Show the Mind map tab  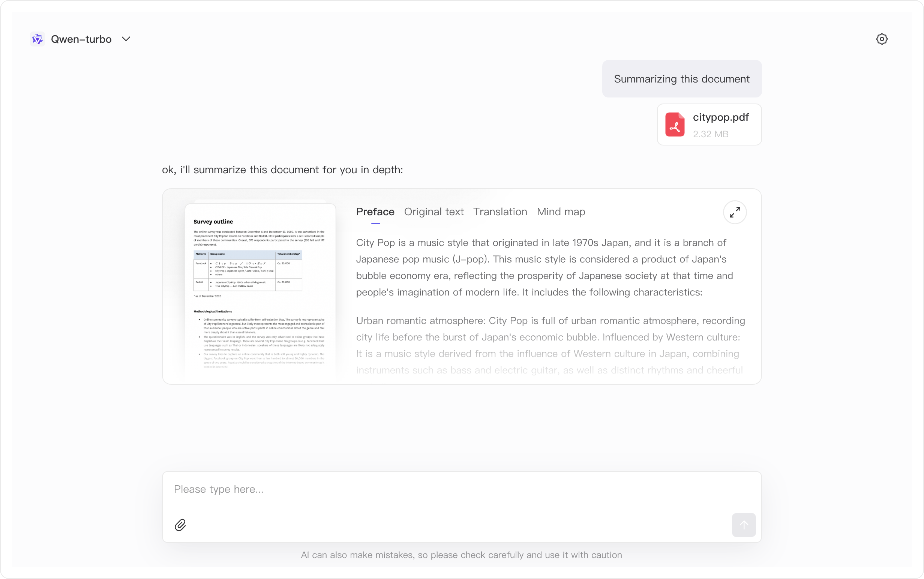pos(561,212)
